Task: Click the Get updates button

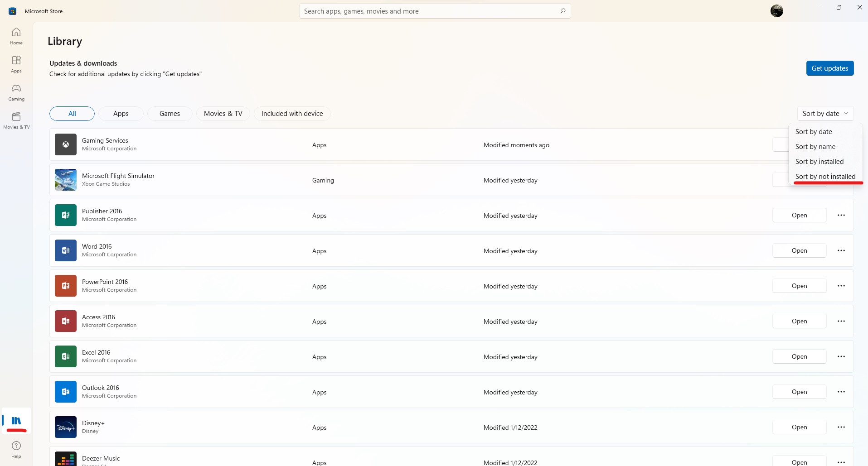Action: point(830,68)
